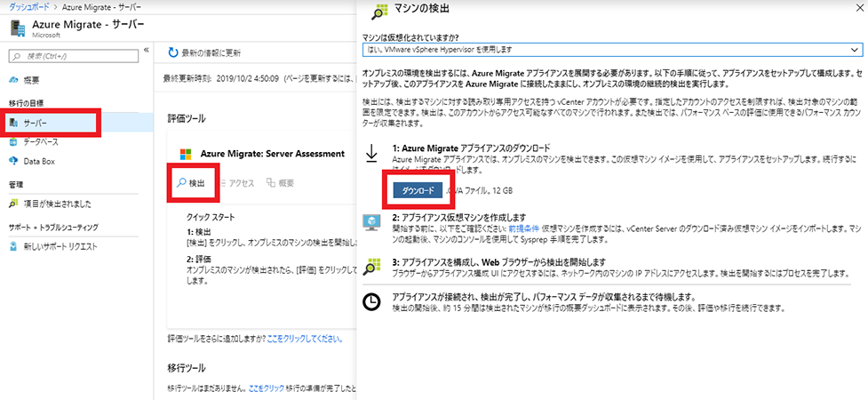Open the アクセス tab in Server Assessment
Screen dimensions: 868x400
[x=235, y=183]
